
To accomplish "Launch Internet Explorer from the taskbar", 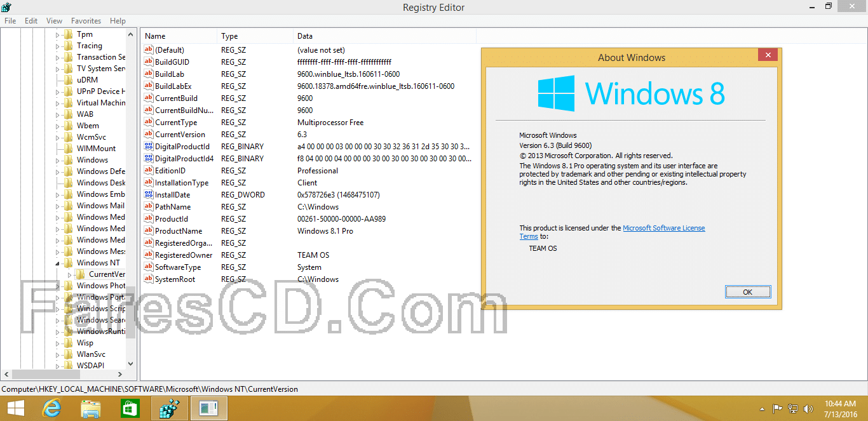I will pyautogui.click(x=51, y=408).
